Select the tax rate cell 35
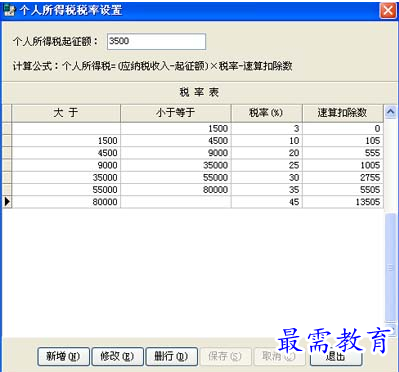Image resolution: width=399 pixels, height=372 pixels. click(267, 190)
